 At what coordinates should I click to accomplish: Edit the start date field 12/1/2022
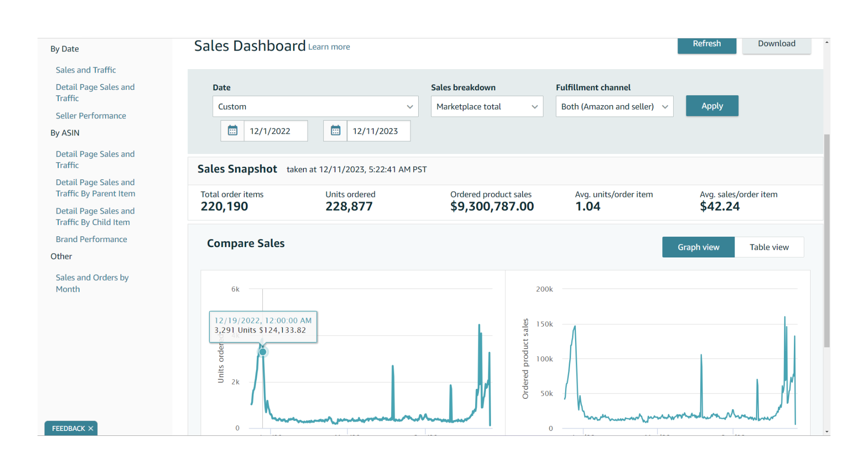[276, 131]
